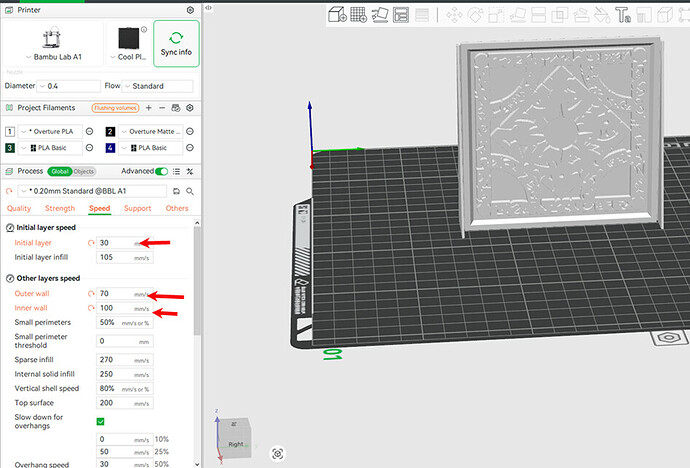Expand the 0.20mm Standard preset dropdown

pyautogui.click(x=92, y=191)
